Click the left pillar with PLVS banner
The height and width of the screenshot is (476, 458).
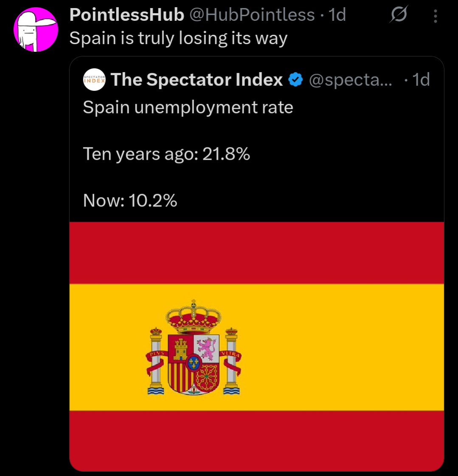click(155, 361)
